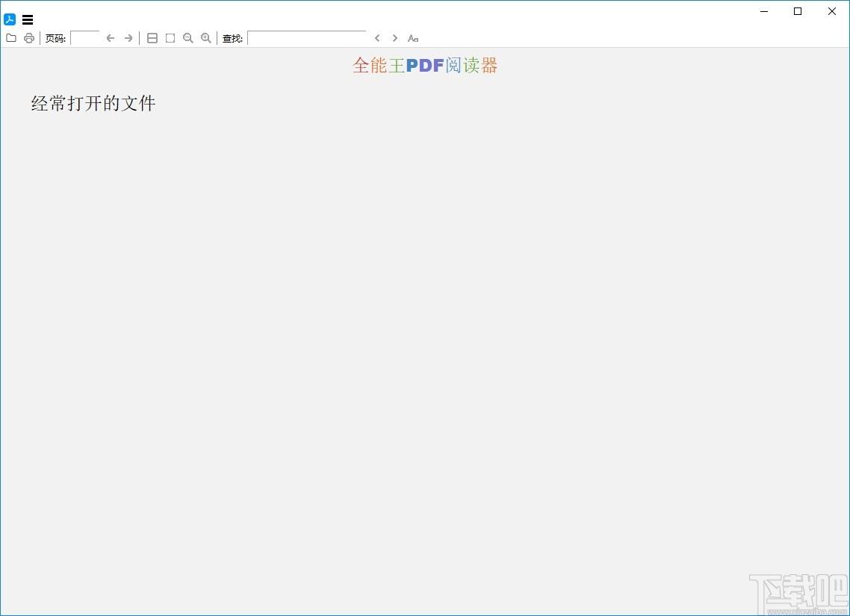
Task: Go to next page arrow
Action: 128,38
